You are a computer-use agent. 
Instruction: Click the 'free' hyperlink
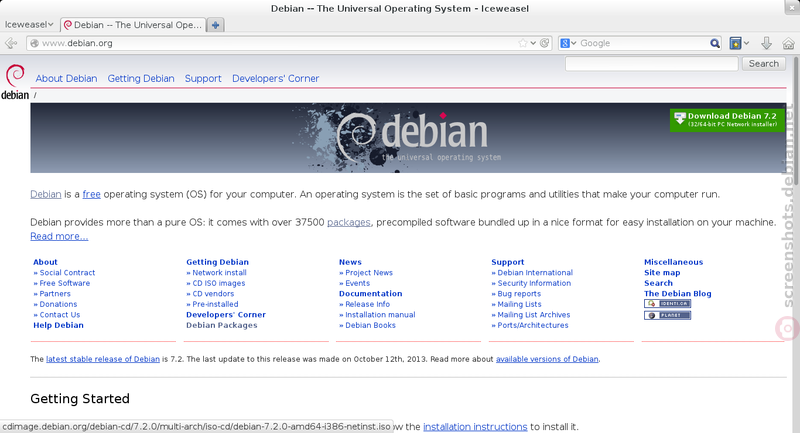(91, 194)
